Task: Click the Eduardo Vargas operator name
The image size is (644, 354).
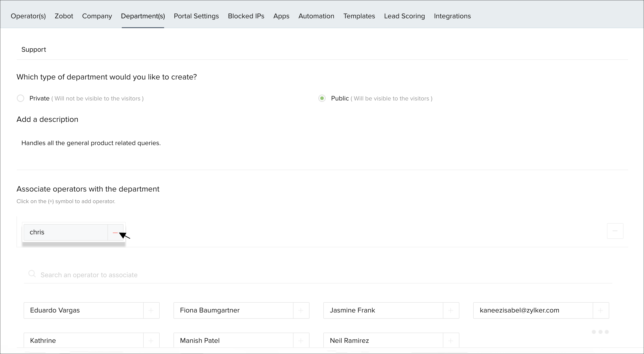Action: pos(55,310)
